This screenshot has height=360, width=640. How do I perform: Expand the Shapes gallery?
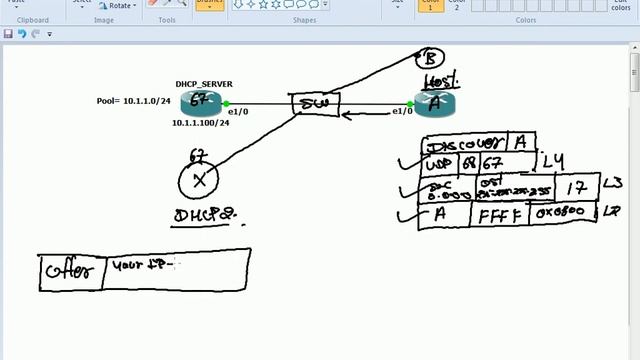pos(325,4)
